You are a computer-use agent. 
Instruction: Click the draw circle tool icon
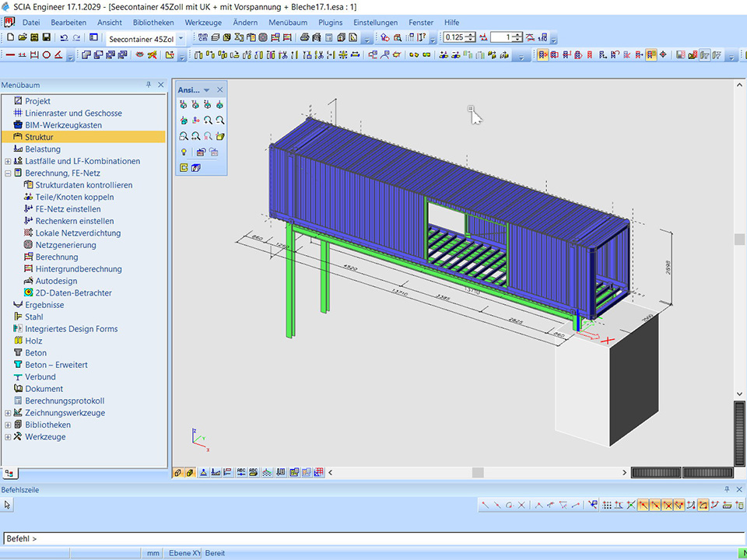coord(46,55)
